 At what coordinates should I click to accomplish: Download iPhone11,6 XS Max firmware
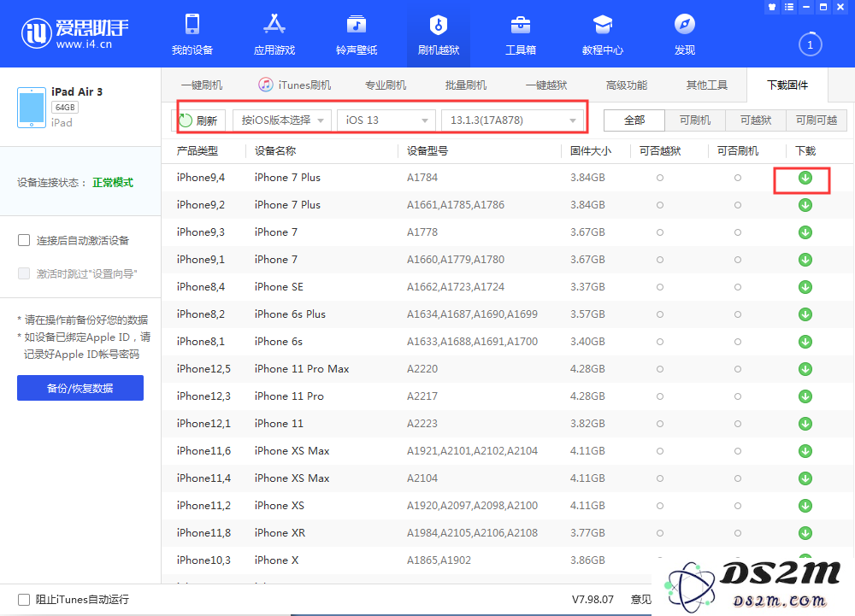pyautogui.click(x=805, y=451)
